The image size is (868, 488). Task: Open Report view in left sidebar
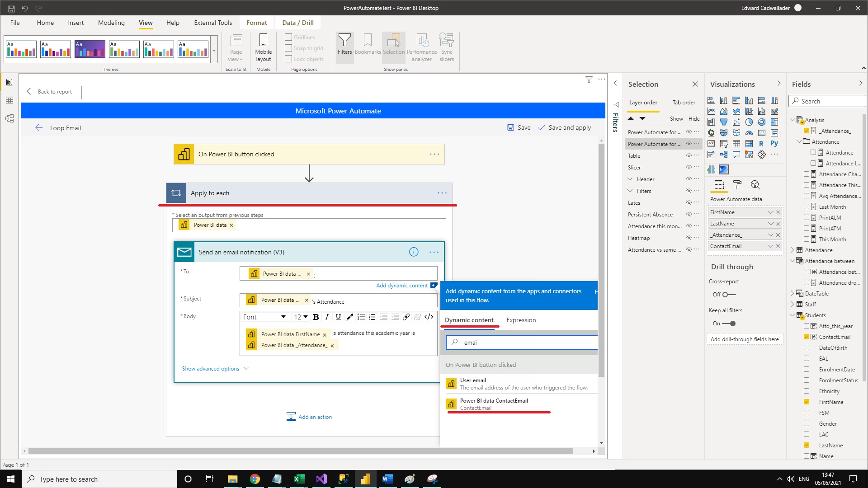[9, 82]
